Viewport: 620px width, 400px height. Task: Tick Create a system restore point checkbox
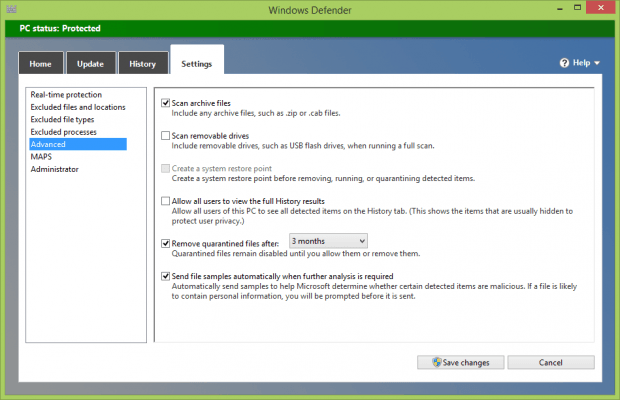(x=166, y=169)
